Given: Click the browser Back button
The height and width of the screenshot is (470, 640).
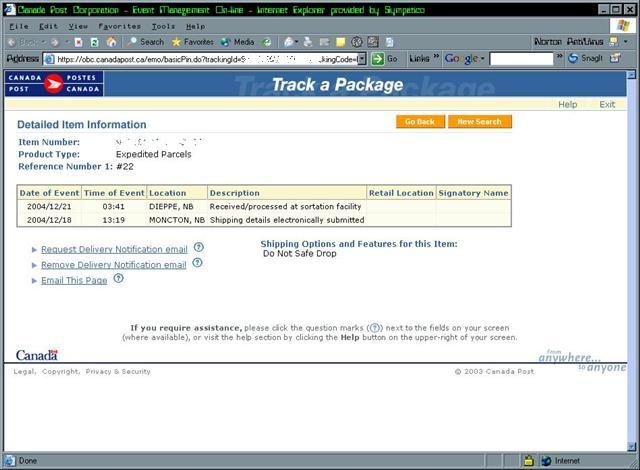Looking at the screenshot, I should (23, 42).
